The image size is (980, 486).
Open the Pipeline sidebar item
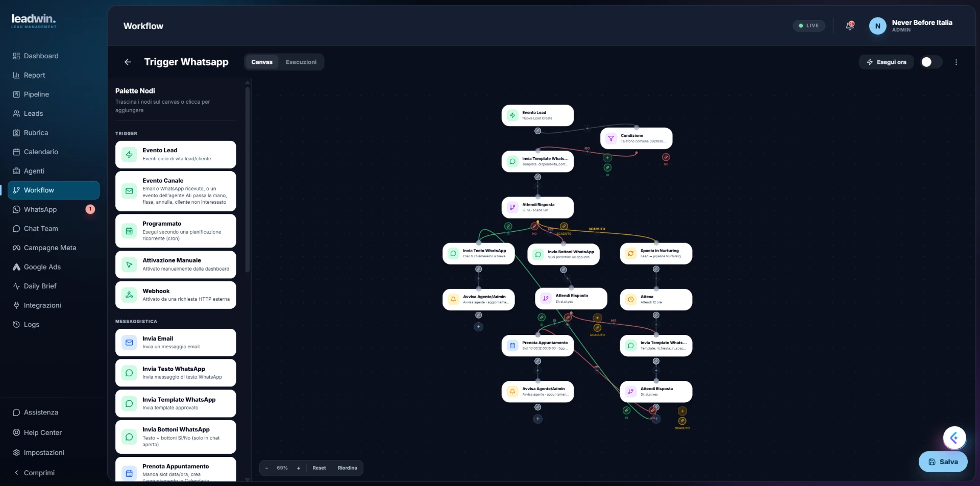click(53, 94)
